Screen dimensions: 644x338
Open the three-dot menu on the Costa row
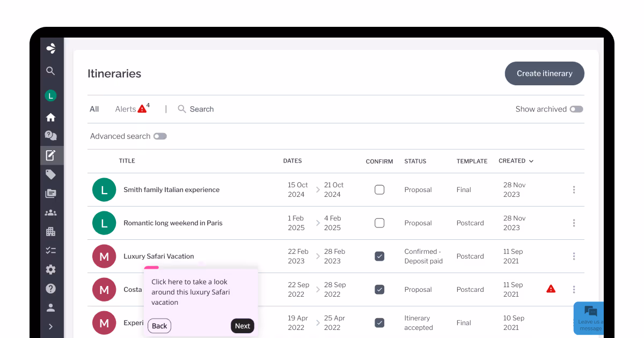tap(574, 290)
